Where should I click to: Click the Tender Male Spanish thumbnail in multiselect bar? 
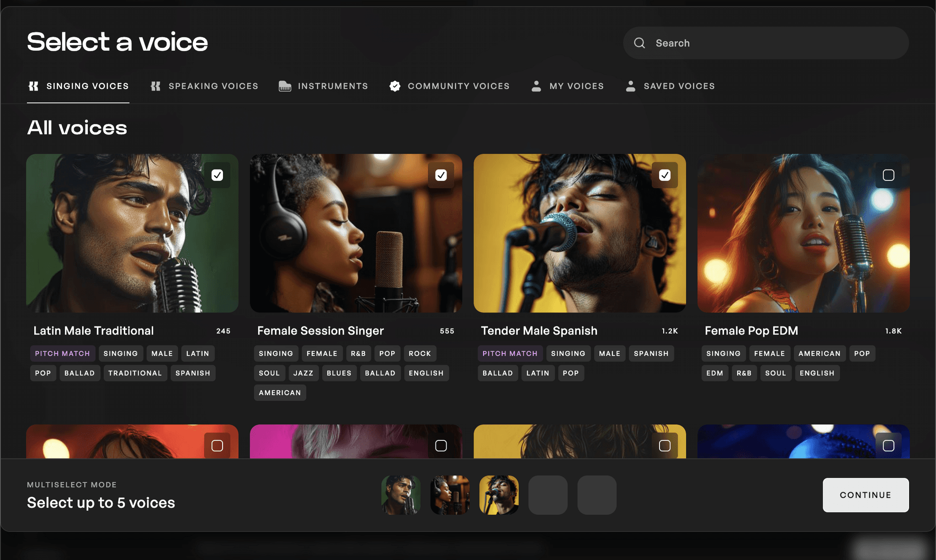click(x=499, y=495)
